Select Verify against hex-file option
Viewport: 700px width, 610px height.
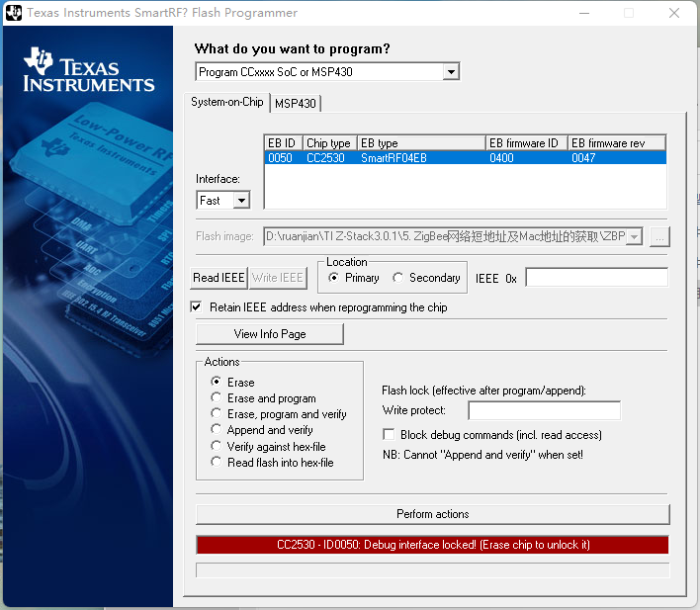click(217, 446)
